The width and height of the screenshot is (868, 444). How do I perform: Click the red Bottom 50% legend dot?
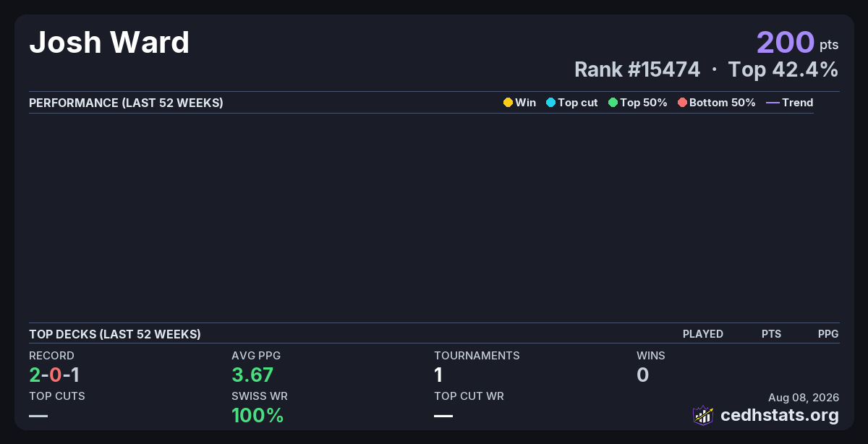pyautogui.click(x=682, y=103)
